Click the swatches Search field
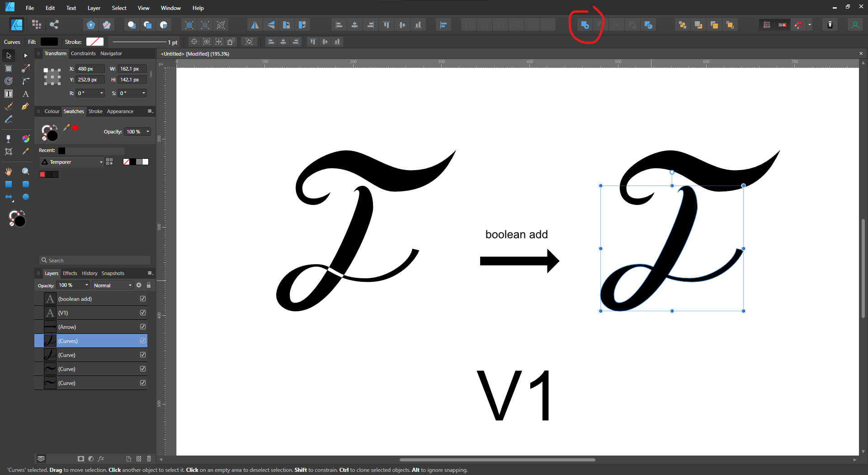 click(x=95, y=261)
